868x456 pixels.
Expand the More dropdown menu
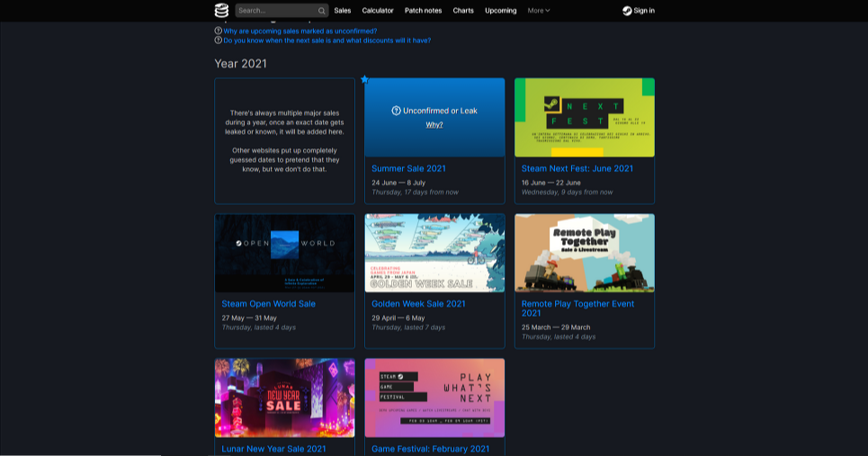[x=539, y=11]
